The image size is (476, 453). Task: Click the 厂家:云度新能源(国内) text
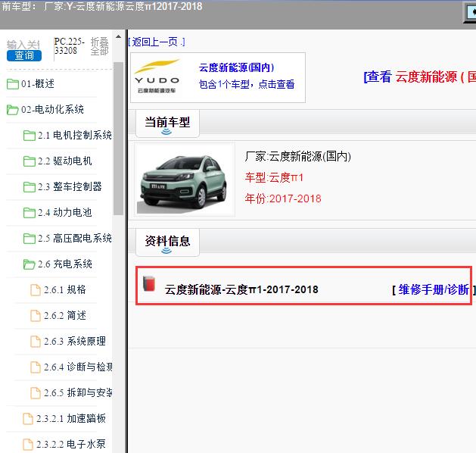(x=298, y=157)
